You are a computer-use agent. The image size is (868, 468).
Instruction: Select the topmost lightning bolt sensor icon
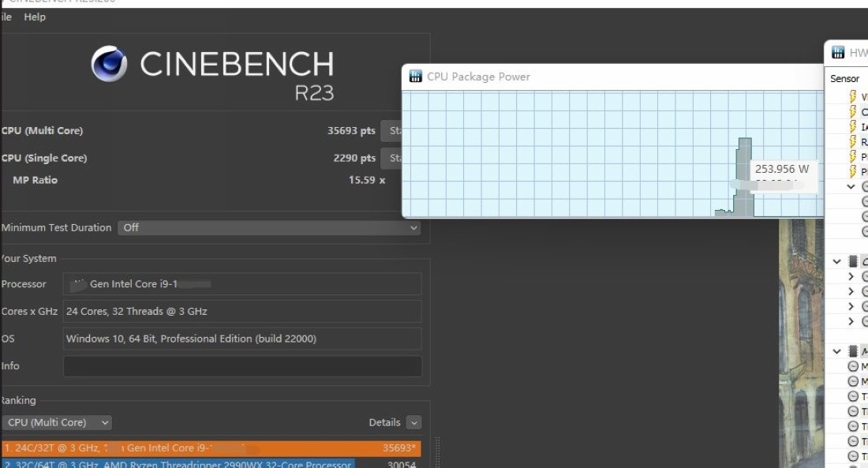(852, 96)
